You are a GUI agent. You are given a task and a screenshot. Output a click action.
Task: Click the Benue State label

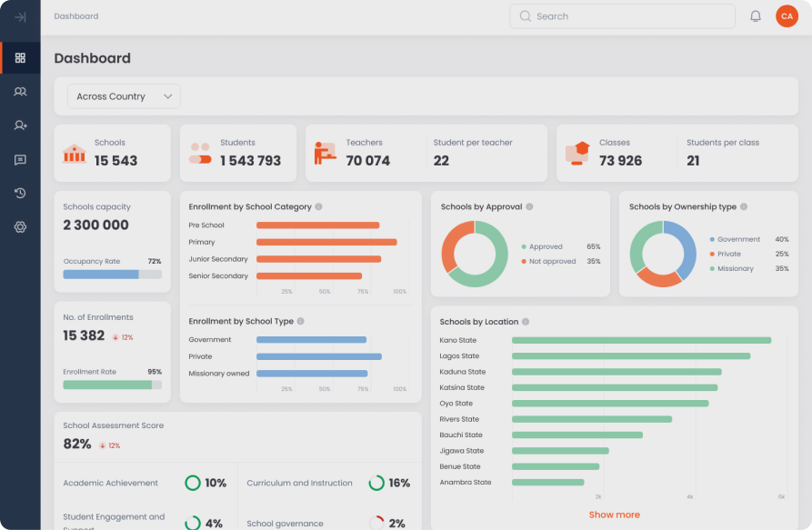460,466
